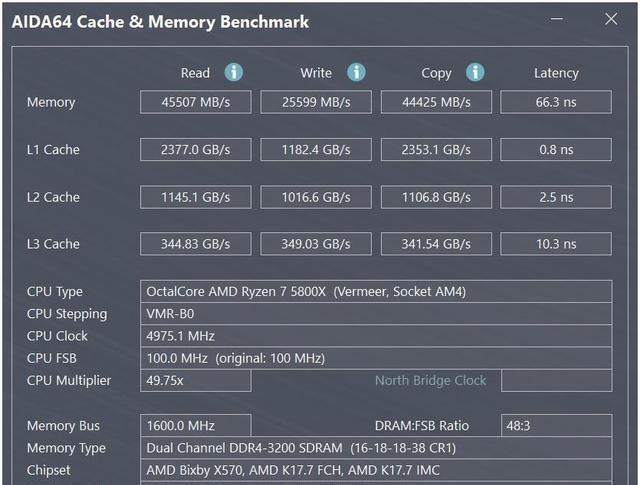Select the L3 Cache Latency 10.3 ns field
The height and width of the screenshot is (485, 640).
[x=556, y=244]
